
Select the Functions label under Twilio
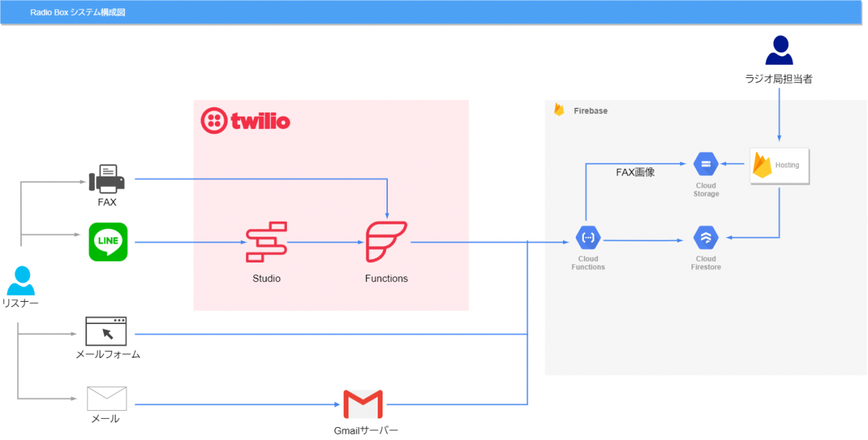click(x=387, y=278)
